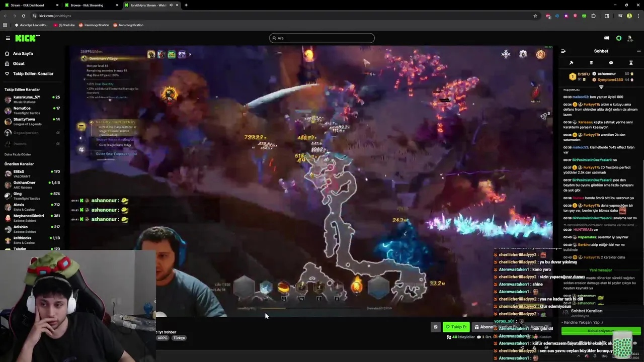644x362 pixels.
Task: Open a new browser tab
Action: click(186, 5)
